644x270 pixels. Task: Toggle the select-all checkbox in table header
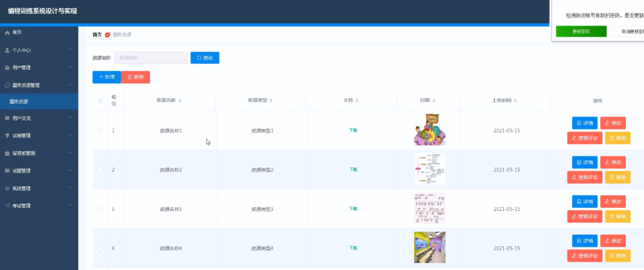[x=100, y=101]
